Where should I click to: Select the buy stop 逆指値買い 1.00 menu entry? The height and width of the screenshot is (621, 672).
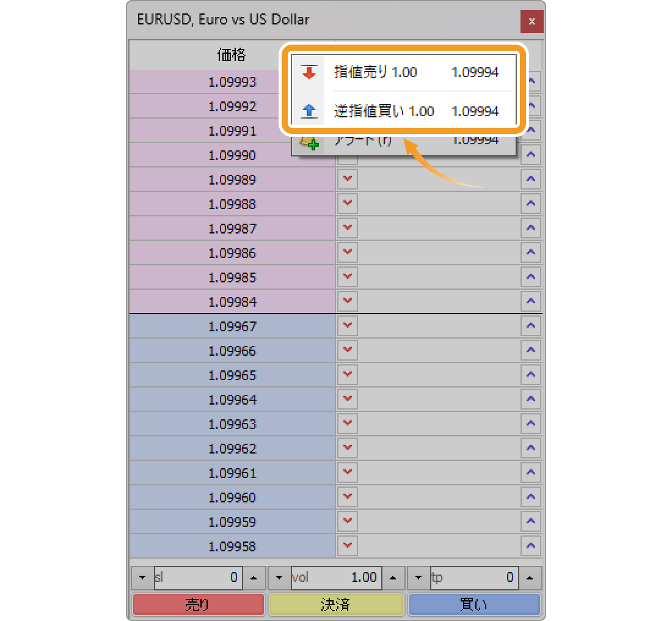click(403, 111)
